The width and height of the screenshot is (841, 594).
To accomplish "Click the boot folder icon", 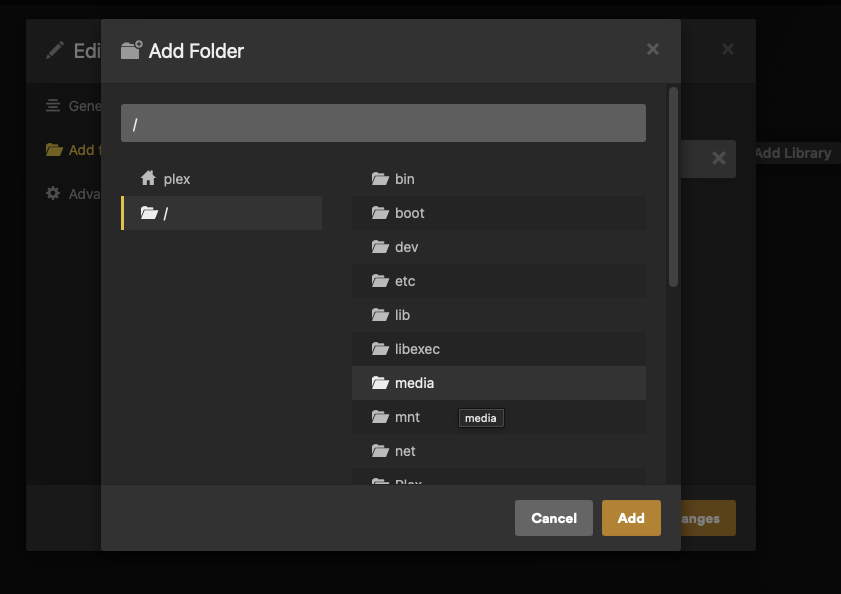I will click(x=380, y=213).
